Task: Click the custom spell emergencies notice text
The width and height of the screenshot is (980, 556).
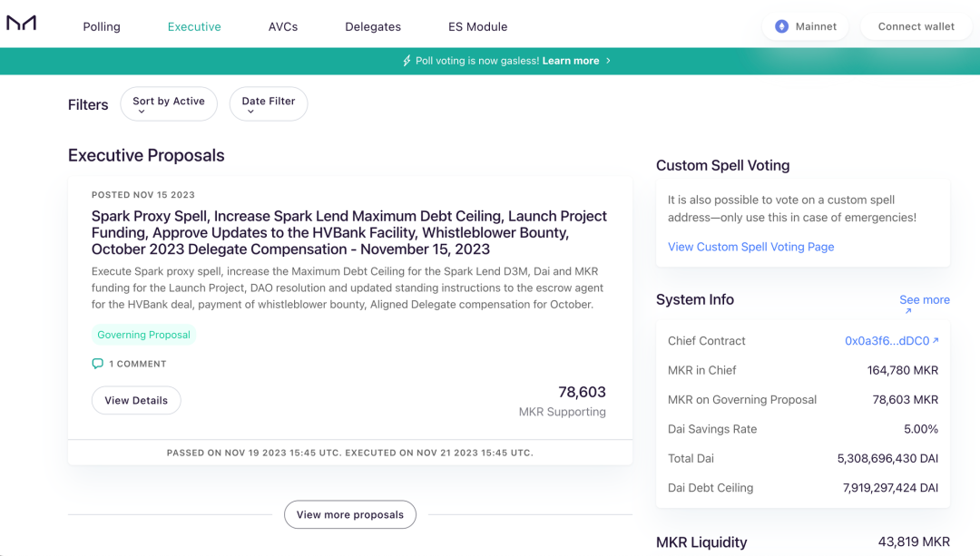Action: point(792,209)
